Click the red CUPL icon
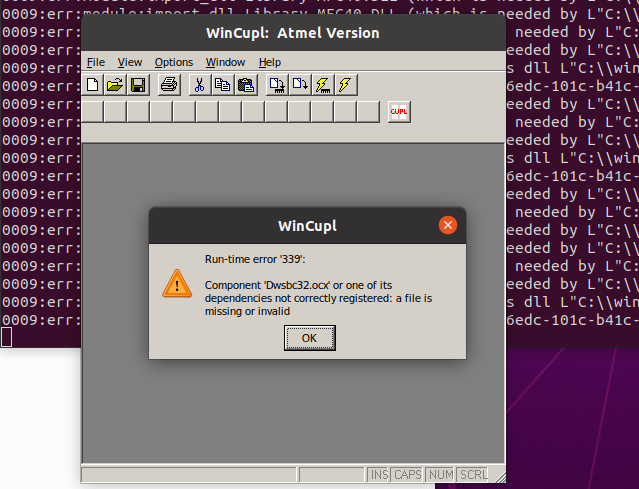This screenshot has height=489, width=639. tap(399, 112)
